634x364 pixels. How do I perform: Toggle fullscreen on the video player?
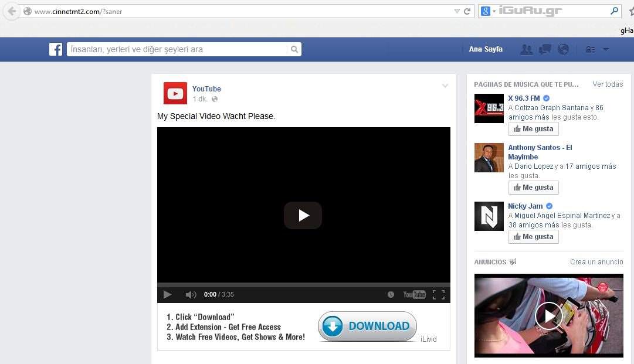coord(438,295)
